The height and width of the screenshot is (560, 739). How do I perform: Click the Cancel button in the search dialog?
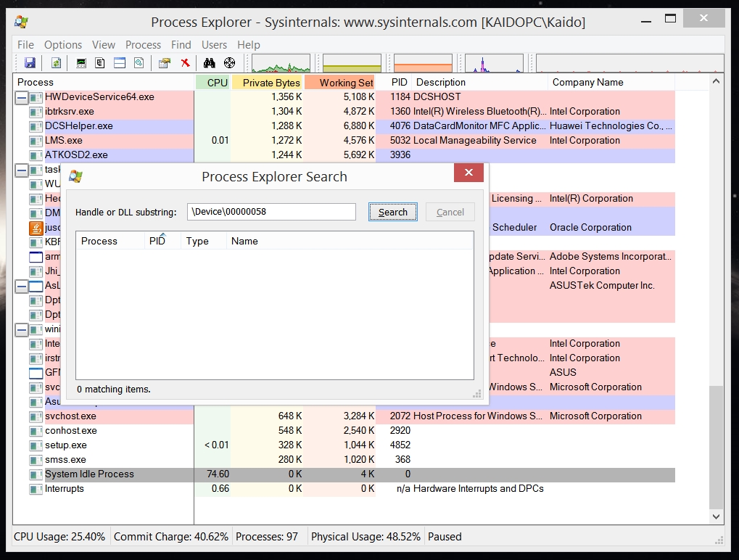(450, 212)
